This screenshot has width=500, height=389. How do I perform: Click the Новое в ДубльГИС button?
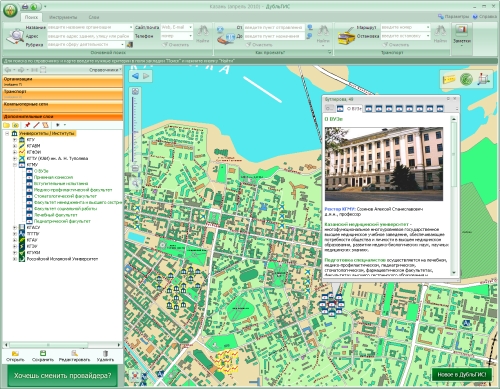coord(462,375)
